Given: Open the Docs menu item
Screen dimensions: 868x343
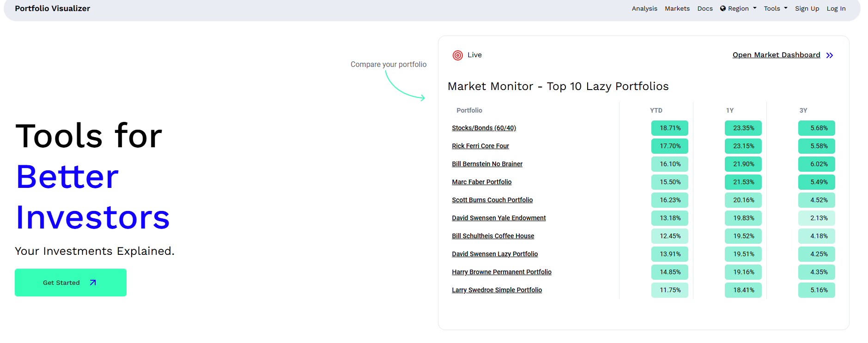Looking at the screenshot, I should click(x=705, y=8).
